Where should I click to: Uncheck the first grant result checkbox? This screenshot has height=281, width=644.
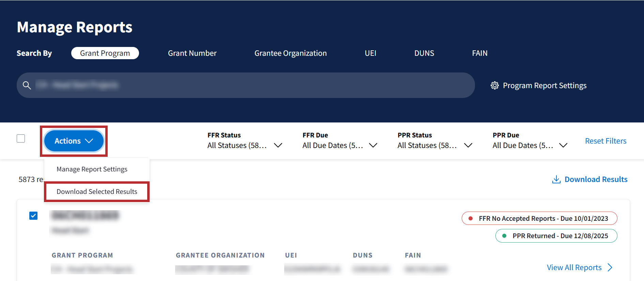(x=33, y=216)
